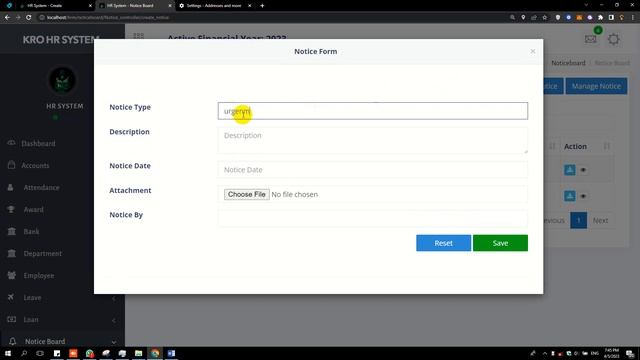Open Manage Notice page
The height and width of the screenshot is (360, 640).
click(x=596, y=86)
